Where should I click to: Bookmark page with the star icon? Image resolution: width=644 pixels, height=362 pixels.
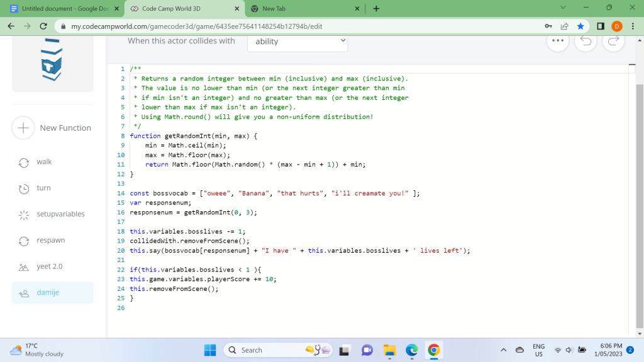[580, 26]
